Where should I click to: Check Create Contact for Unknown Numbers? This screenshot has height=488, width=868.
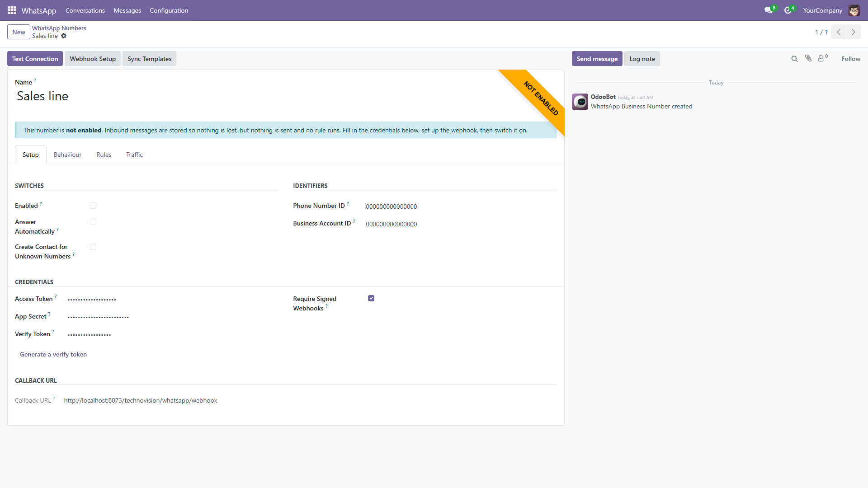pos(93,247)
